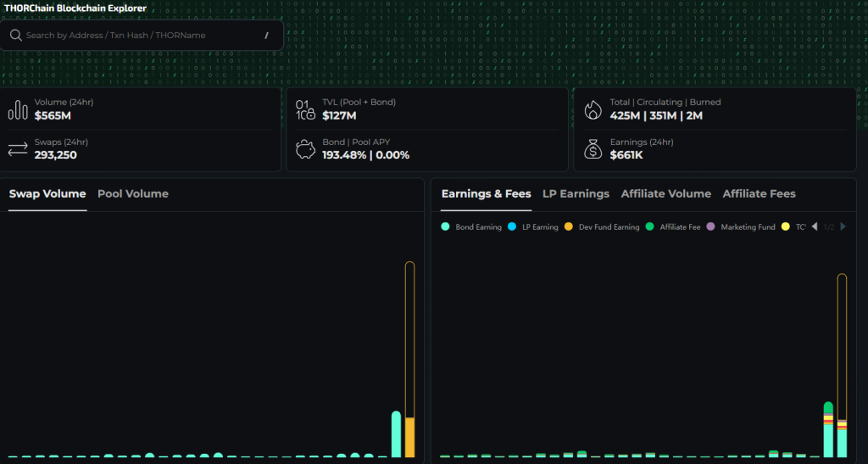Click the Swaps (24hr) arrows icon

pos(18,149)
